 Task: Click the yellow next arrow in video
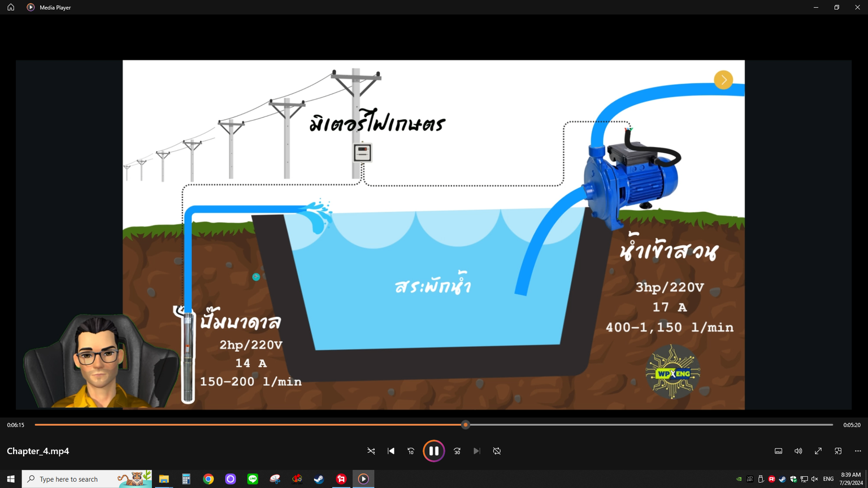point(723,80)
